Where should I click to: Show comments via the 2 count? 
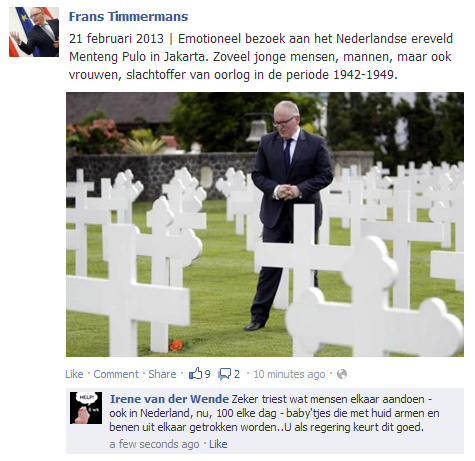(237, 374)
